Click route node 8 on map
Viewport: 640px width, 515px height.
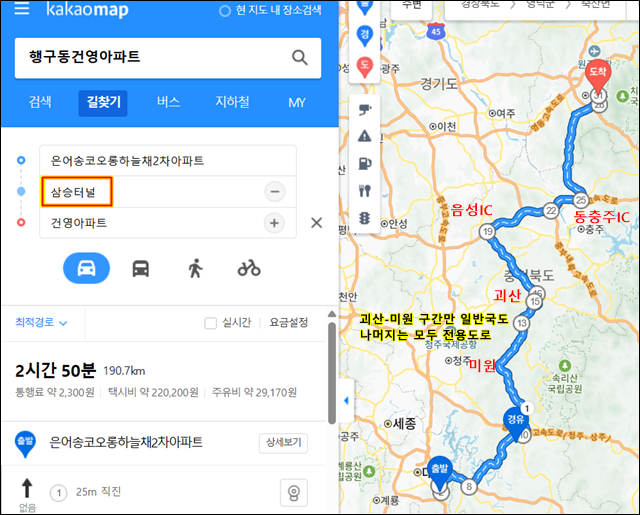[x=469, y=486]
